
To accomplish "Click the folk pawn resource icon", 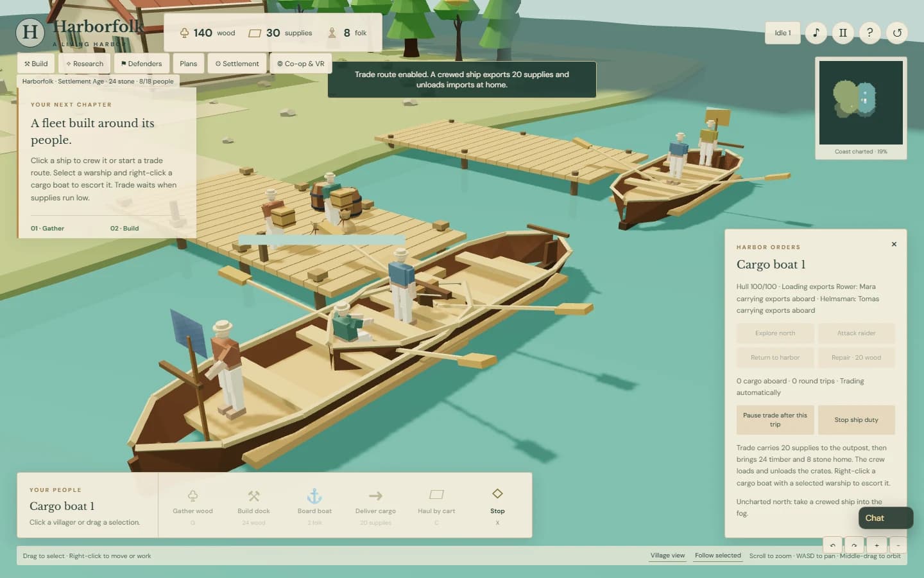I will click(332, 33).
